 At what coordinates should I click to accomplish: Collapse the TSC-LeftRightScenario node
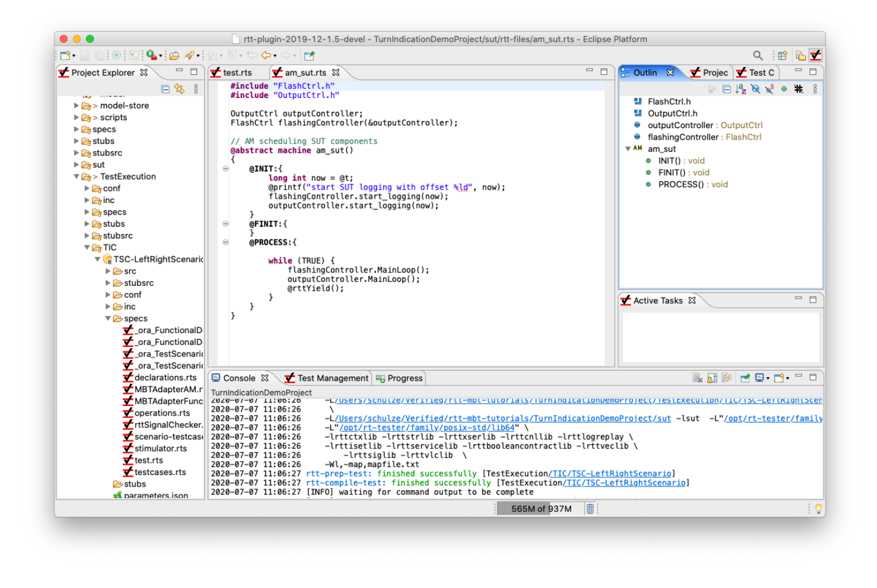97,259
